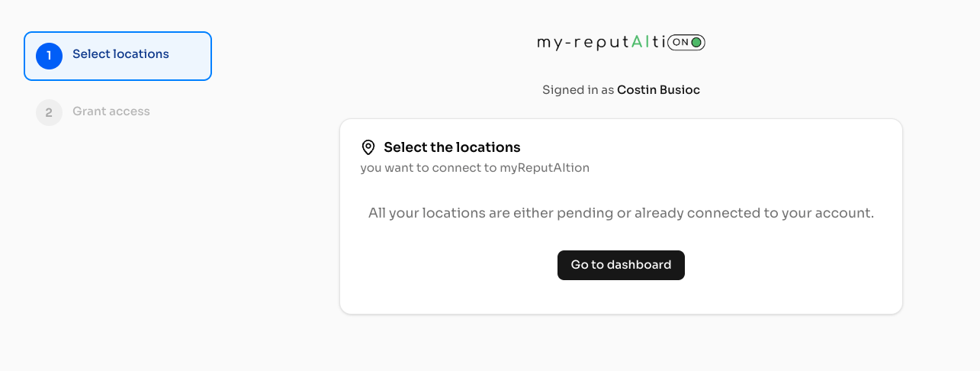Click the green dot in logo switch
This screenshot has width=980, height=371.
(x=696, y=43)
